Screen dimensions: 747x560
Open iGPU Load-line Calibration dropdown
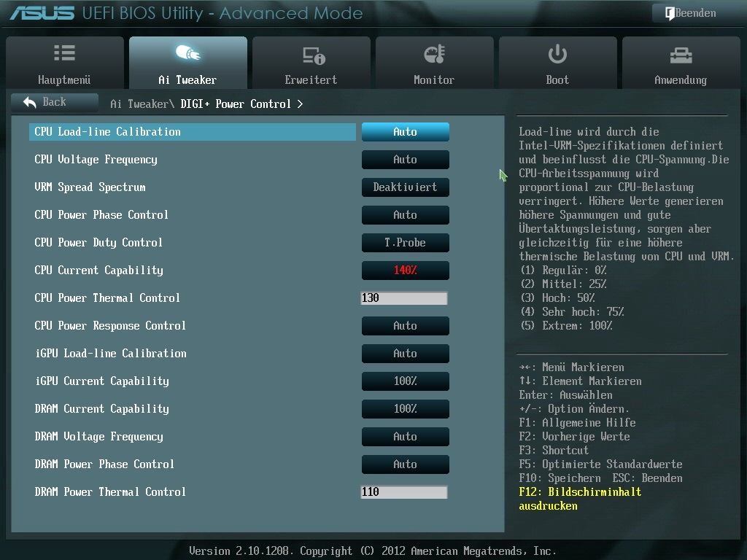[405, 354]
